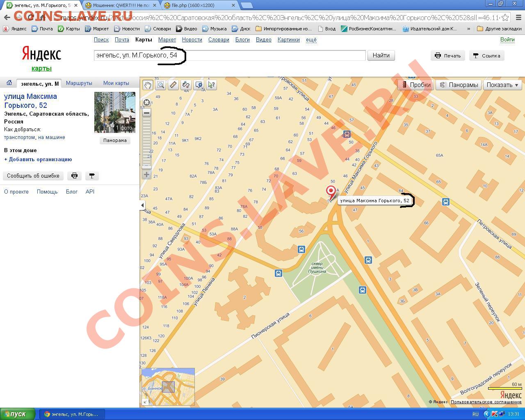
Task: Open Пользовательское соглашение link
Action: 486,402
